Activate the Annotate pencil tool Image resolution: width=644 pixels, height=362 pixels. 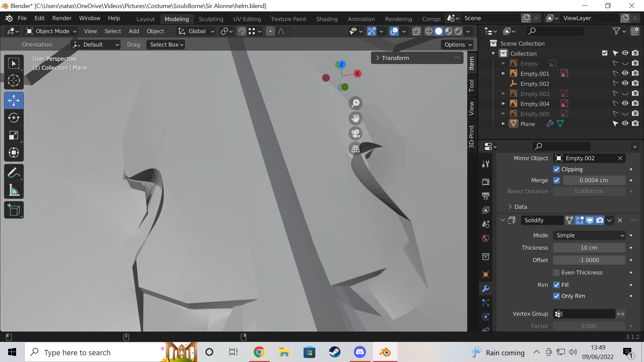[x=14, y=173]
